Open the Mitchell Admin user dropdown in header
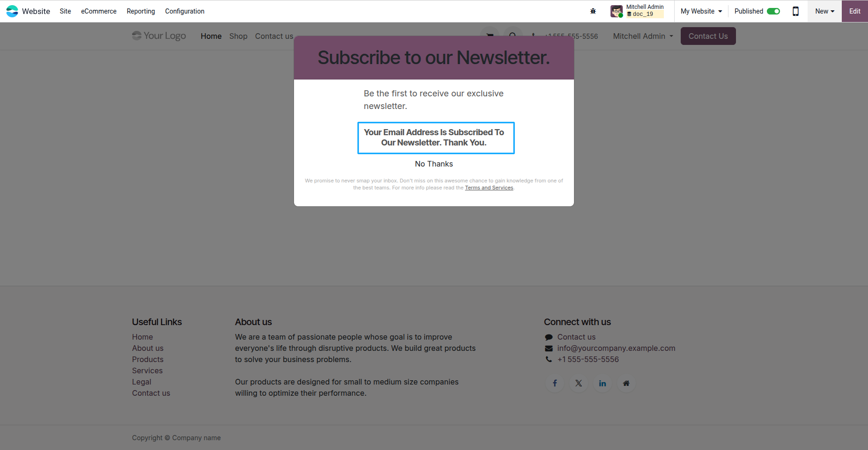Viewport: 868px width, 450px height. click(x=643, y=36)
